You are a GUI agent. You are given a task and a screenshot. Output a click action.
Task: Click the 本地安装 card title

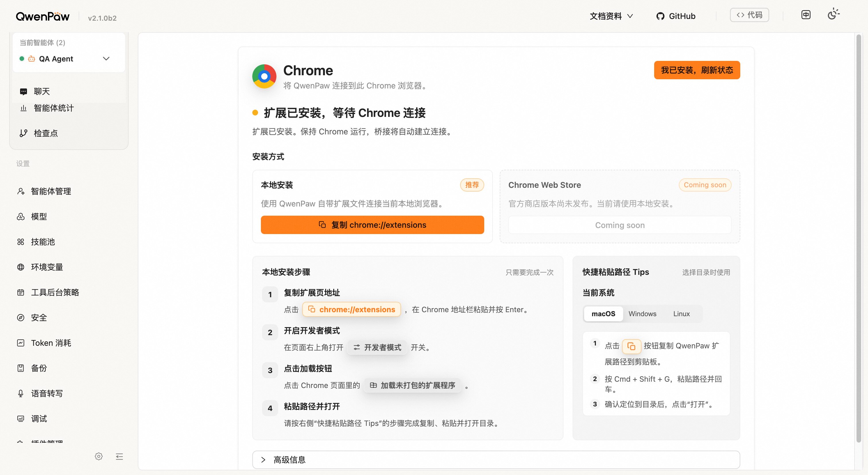tap(277, 185)
